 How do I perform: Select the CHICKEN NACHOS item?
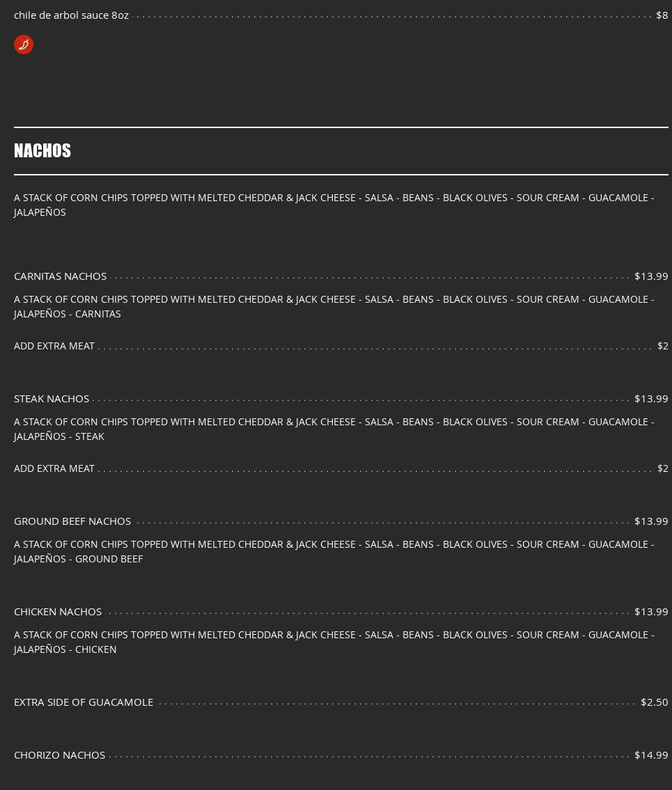point(58,612)
